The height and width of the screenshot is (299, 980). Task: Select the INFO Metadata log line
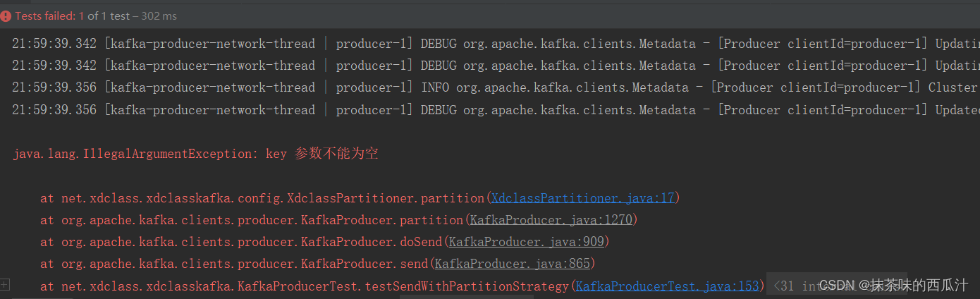[x=494, y=87]
